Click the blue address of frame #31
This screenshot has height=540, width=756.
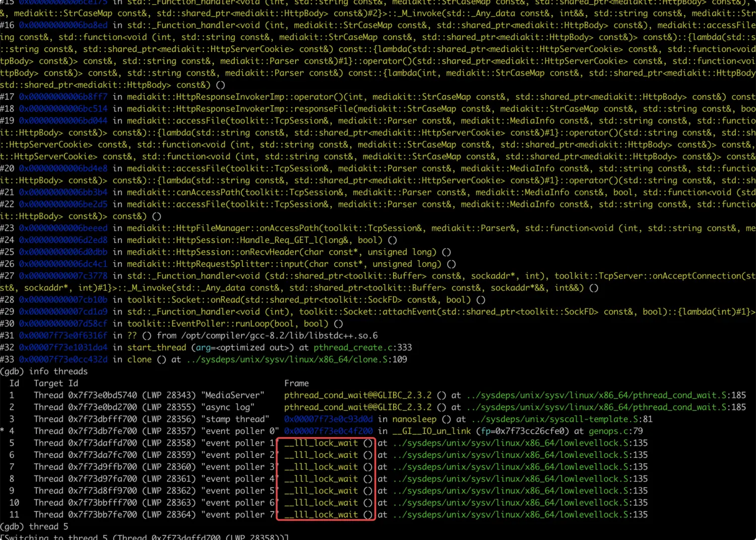click(63, 335)
